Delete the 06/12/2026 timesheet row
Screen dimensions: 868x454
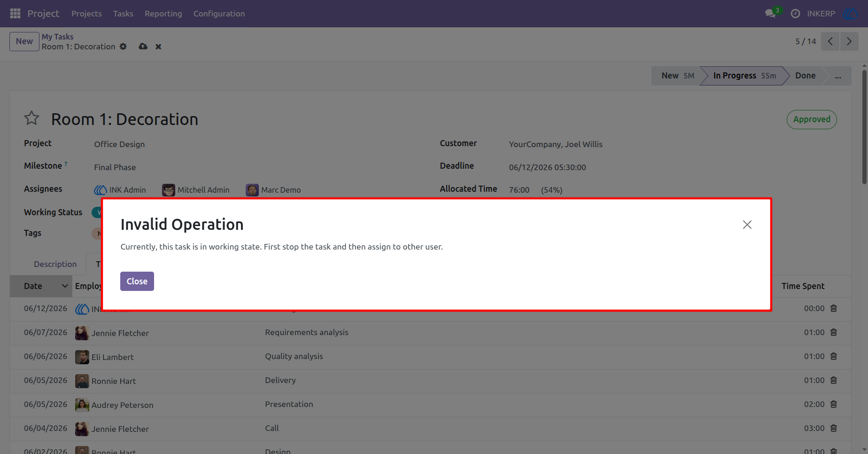tap(834, 308)
